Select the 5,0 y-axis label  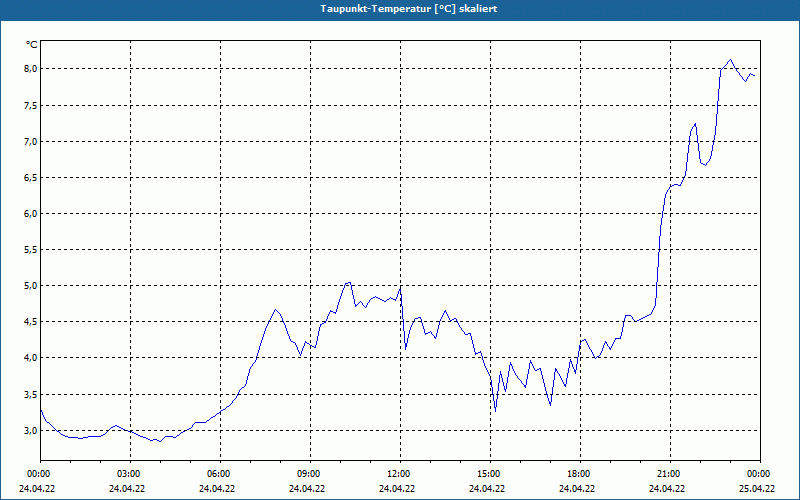click(x=31, y=286)
